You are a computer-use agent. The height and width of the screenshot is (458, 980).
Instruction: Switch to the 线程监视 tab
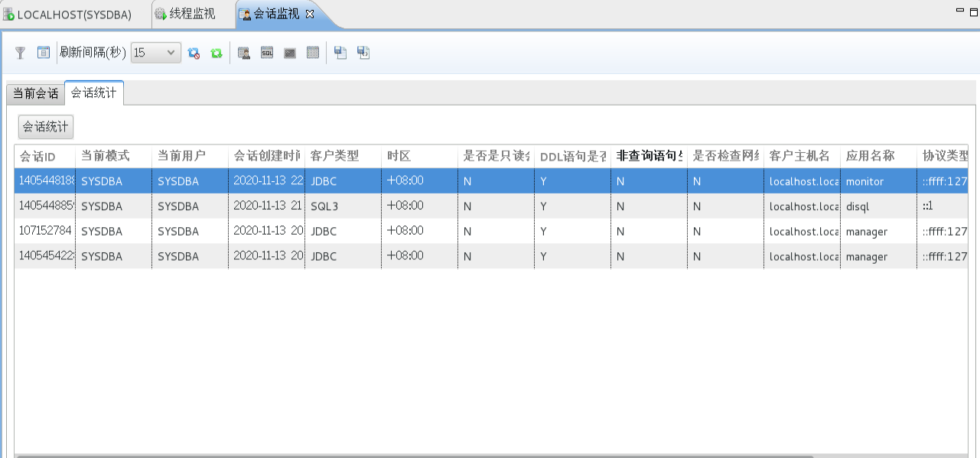tap(184, 15)
